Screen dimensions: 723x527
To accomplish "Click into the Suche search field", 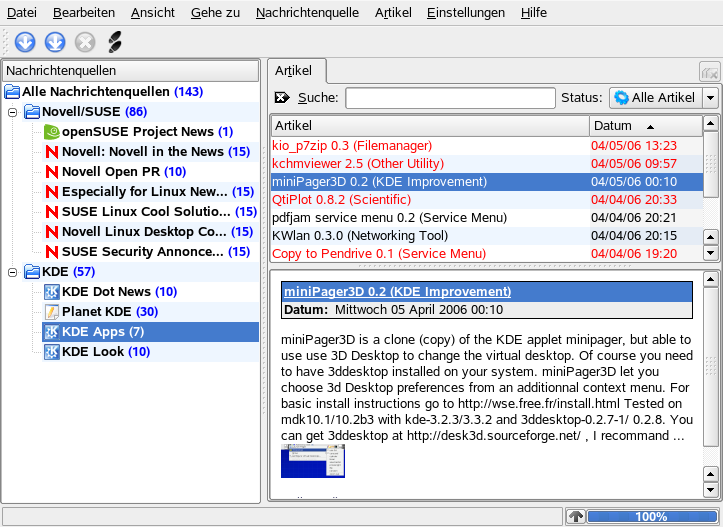I will click(x=450, y=98).
